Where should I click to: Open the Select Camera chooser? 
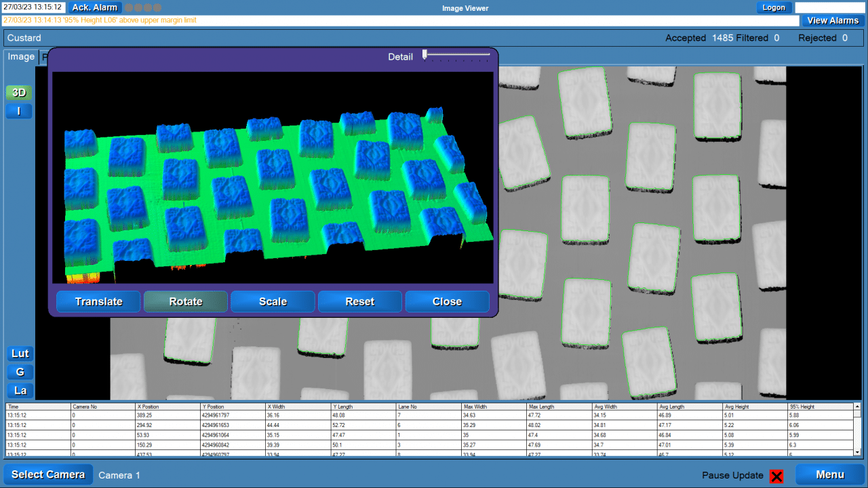point(47,474)
